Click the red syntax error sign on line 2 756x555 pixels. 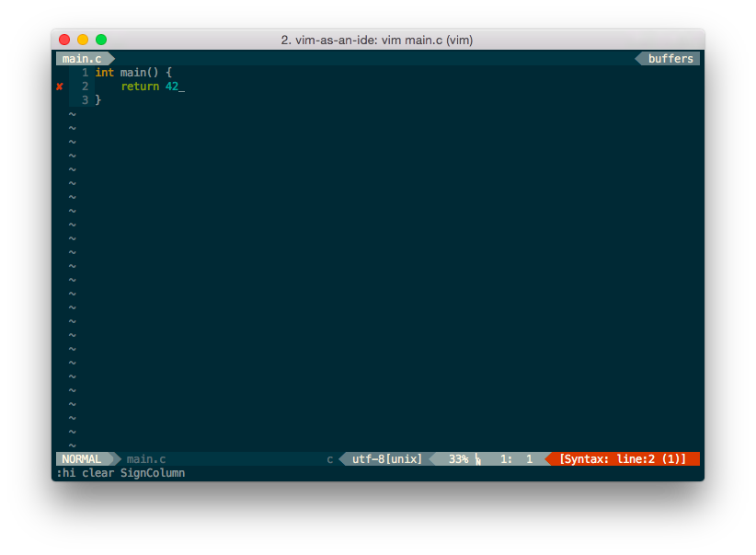pos(59,87)
